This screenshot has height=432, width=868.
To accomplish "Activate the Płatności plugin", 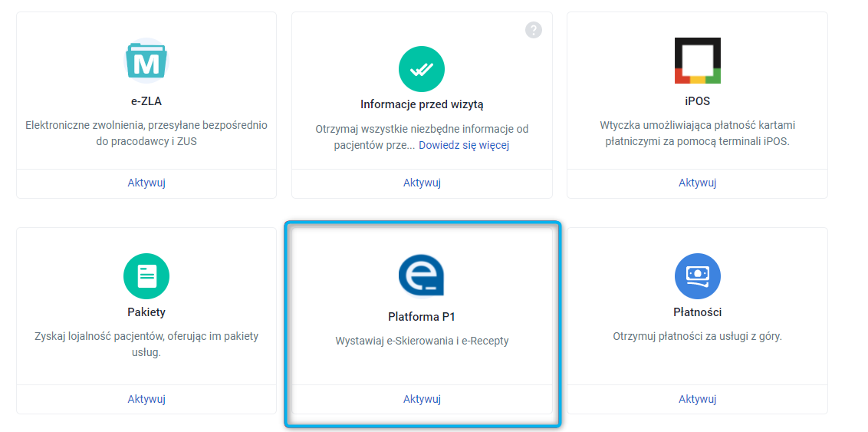I will pos(697,399).
